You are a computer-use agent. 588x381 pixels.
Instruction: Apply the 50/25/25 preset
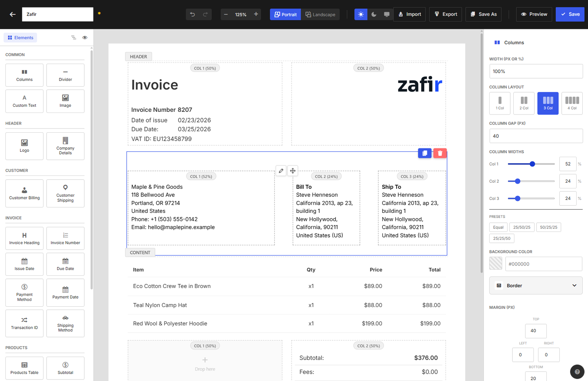(548, 227)
